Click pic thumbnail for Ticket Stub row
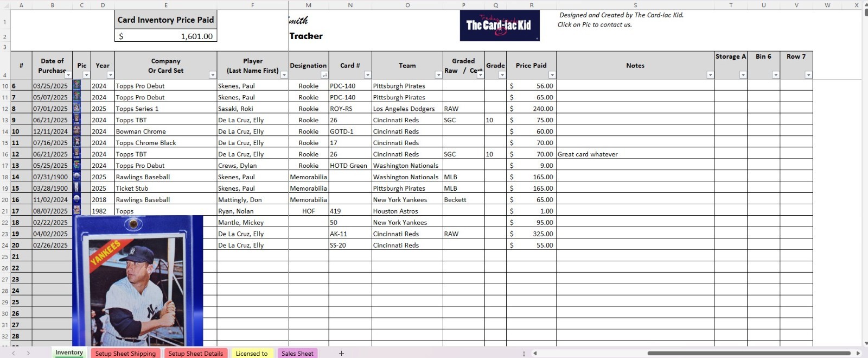868x358 pixels. [x=76, y=188]
